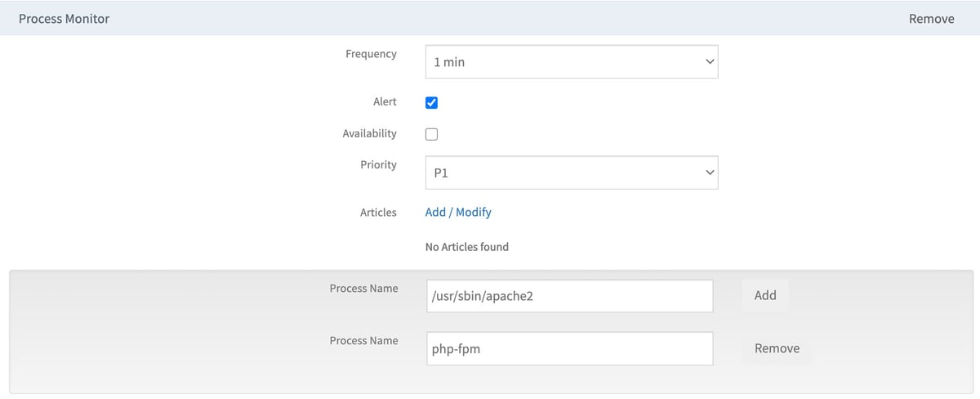Click the Priority label text
Viewport: 980px width, 399px height.
[378, 164]
